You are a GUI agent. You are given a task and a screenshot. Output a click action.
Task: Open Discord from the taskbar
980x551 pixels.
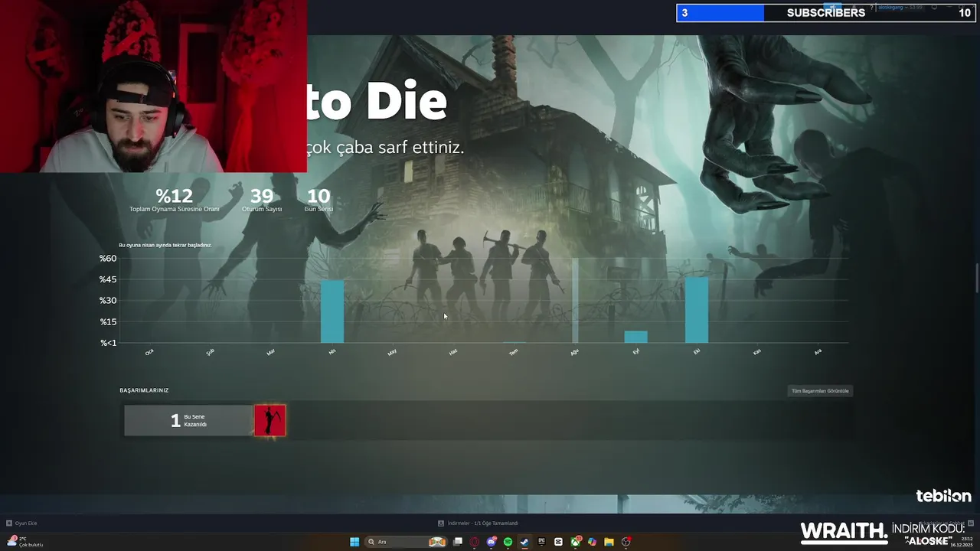coord(492,542)
